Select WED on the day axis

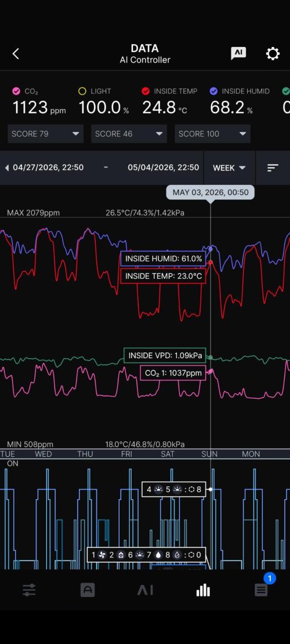tap(43, 454)
